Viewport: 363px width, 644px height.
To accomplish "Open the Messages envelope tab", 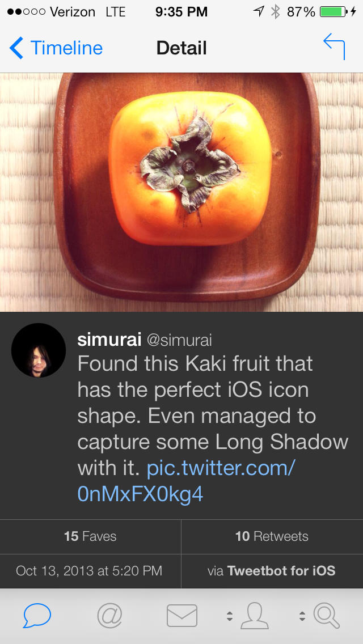I will (x=182, y=616).
